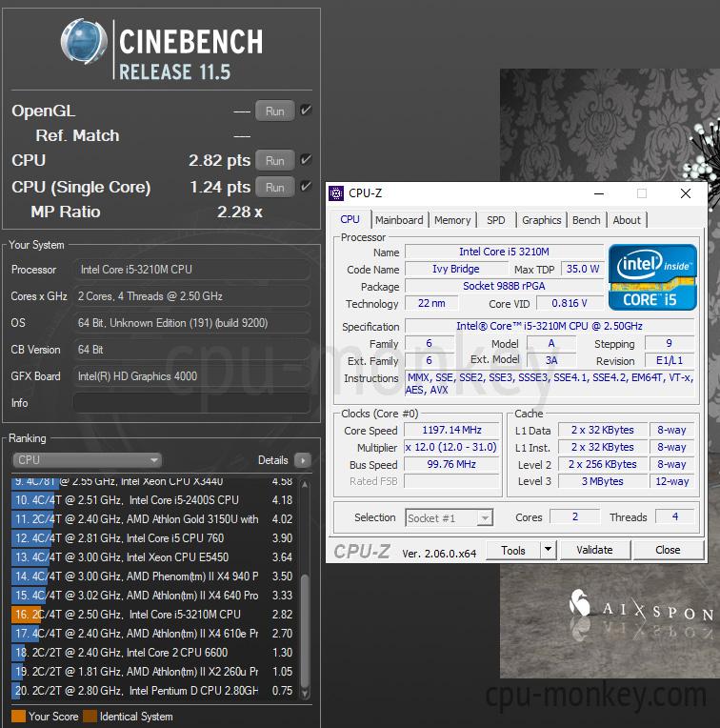Select the AMD Athlon Gold 3150U row

pyautogui.click(x=154, y=519)
